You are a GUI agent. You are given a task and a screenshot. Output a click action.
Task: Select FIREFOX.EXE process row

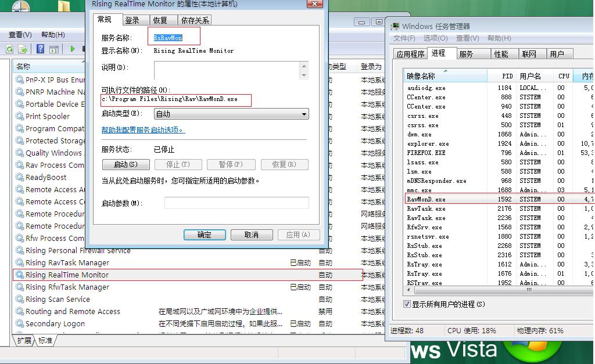click(x=499, y=153)
